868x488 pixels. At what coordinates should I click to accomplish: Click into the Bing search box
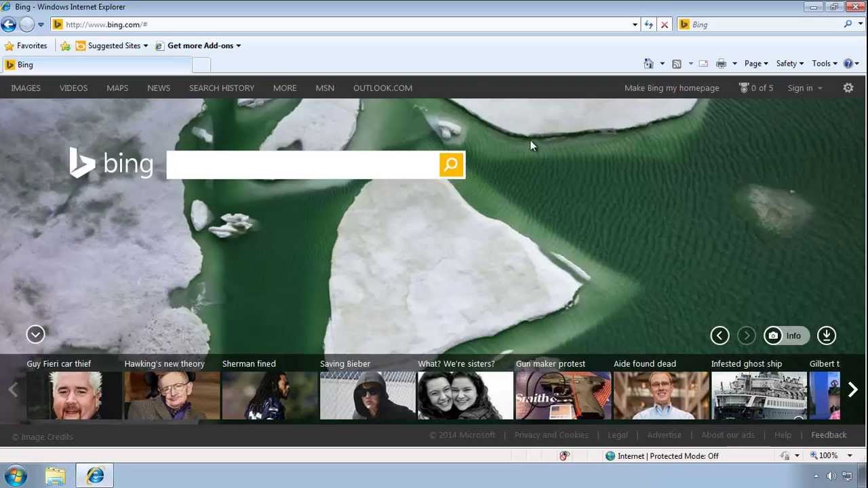coord(303,165)
